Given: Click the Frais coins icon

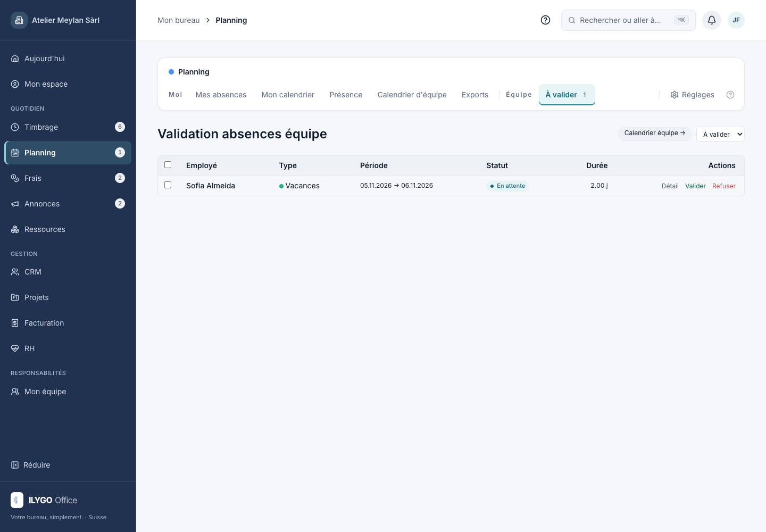Looking at the screenshot, I should (x=15, y=178).
